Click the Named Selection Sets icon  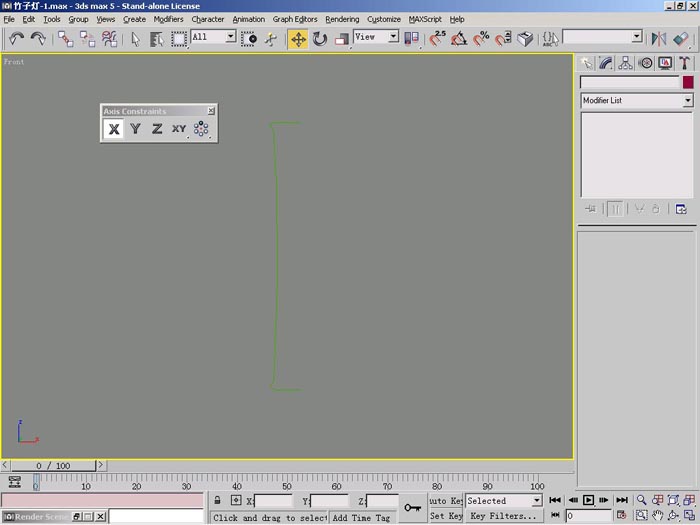550,39
